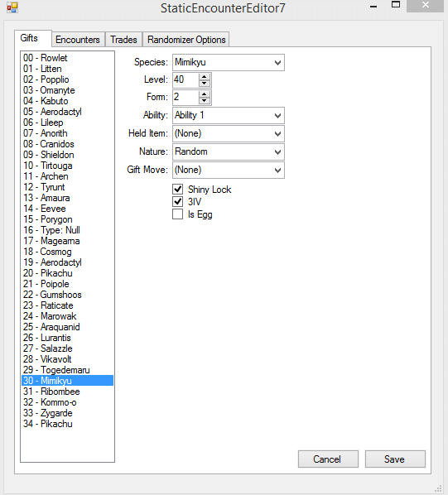Select 02 - Popplio in the list
The width and height of the screenshot is (448, 495).
67,79
